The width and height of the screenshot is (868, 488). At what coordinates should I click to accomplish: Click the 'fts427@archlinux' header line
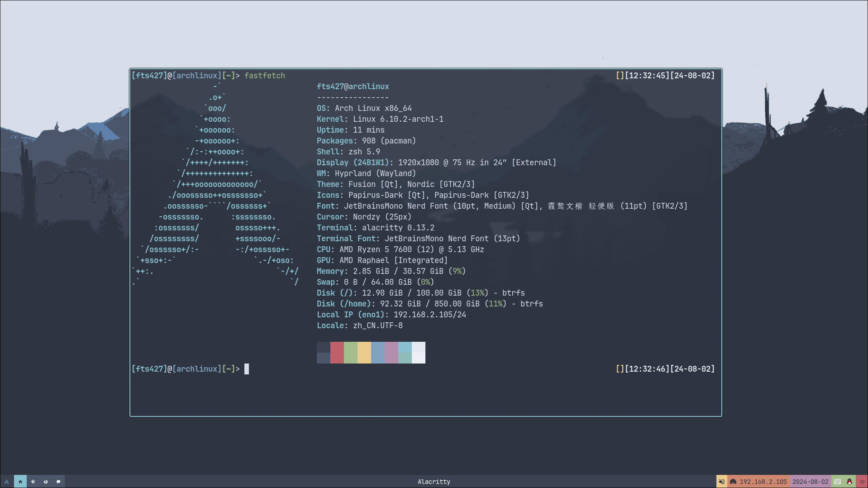tap(353, 86)
